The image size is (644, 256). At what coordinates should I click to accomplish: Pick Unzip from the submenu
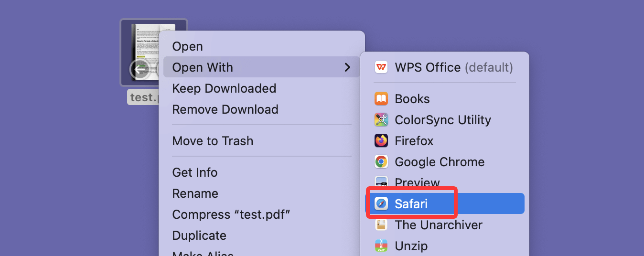coord(445,246)
